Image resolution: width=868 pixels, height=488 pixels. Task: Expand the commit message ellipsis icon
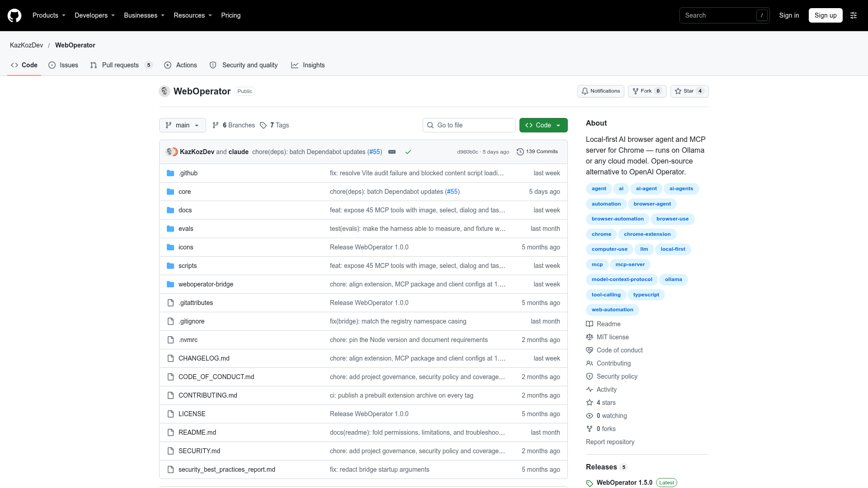click(392, 152)
